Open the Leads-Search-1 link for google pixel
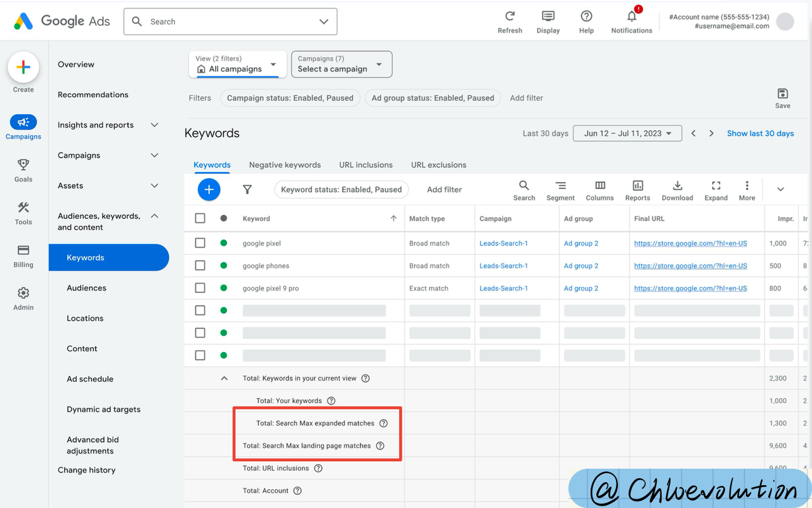The image size is (812, 508). point(504,243)
